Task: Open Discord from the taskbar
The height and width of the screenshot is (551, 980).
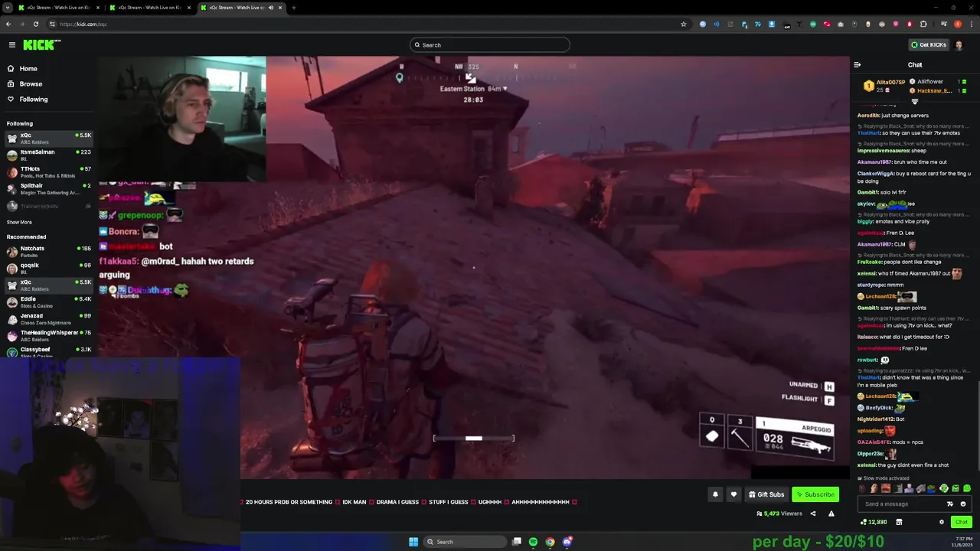Action: tap(567, 542)
